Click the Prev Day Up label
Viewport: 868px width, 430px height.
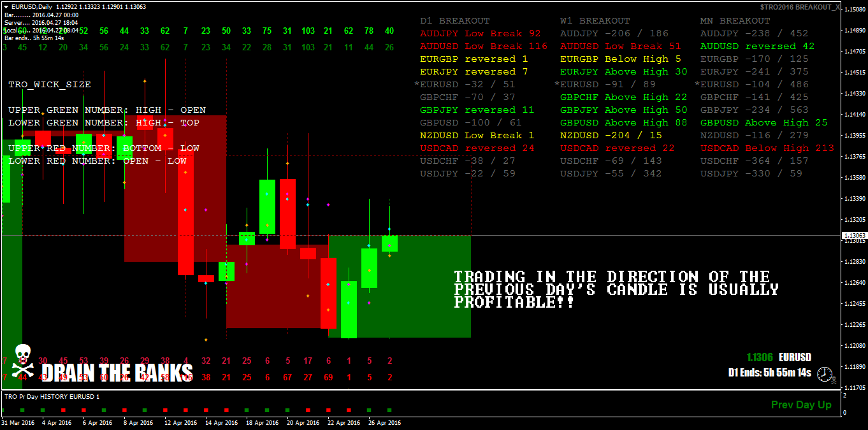coord(801,405)
